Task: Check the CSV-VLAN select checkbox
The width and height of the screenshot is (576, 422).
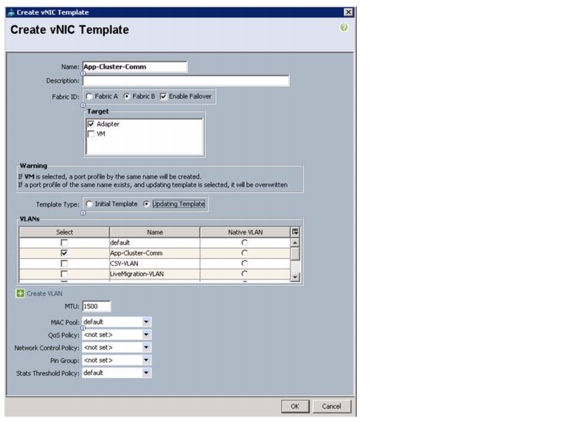Action: coord(64,263)
